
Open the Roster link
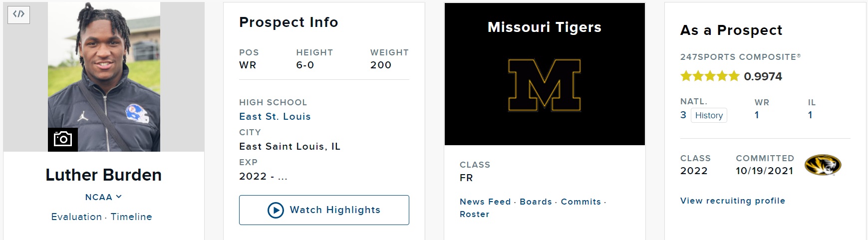474,214
